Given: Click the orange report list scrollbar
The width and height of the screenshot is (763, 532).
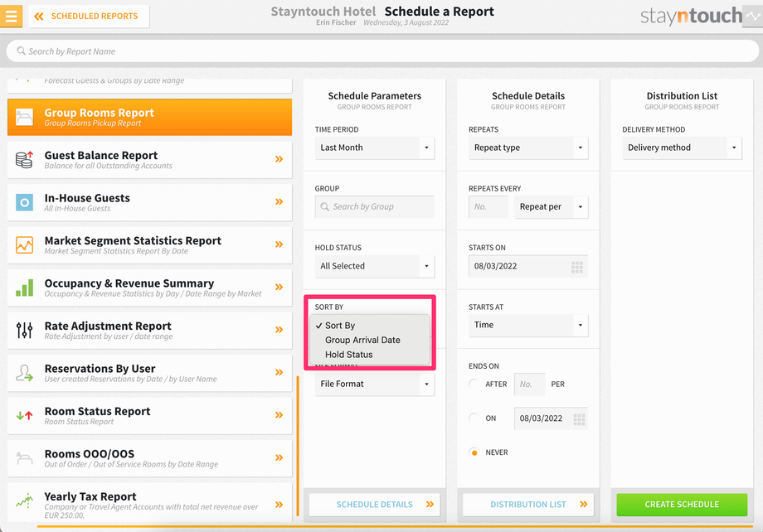Looking at the screenshot, I should pos(297,446).
